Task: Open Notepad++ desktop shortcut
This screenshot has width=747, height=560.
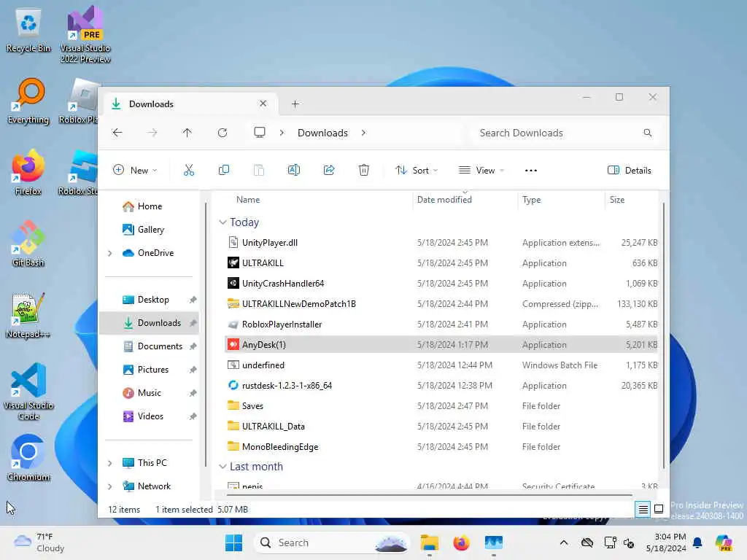Action: click(x=28, y=315)
